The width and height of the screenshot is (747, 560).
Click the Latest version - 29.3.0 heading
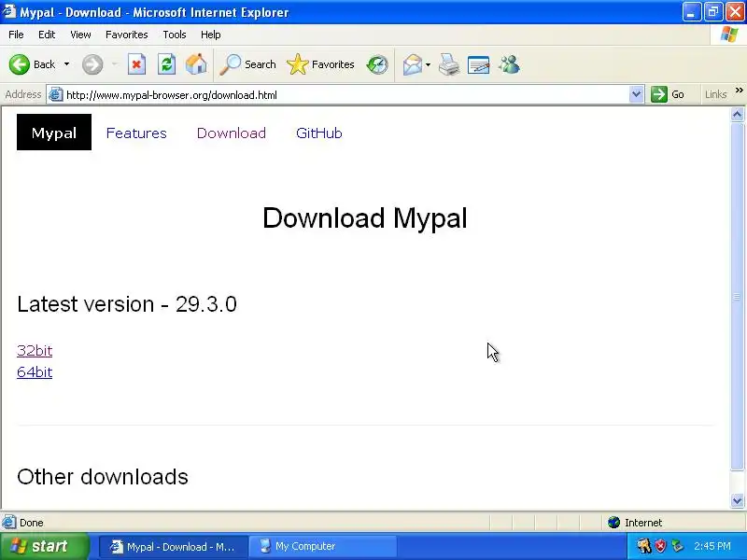click(x=127, y=304)
